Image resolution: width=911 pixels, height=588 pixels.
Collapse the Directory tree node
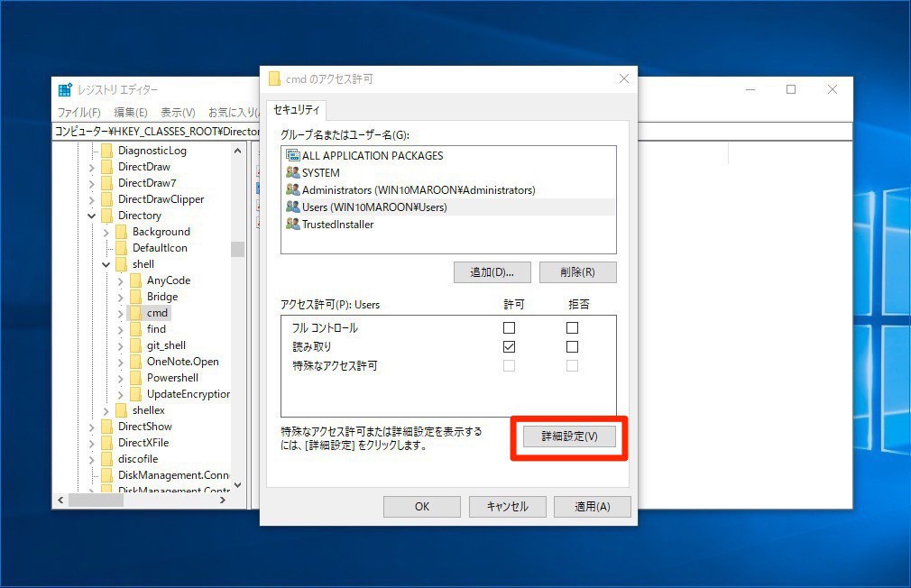pos(92,216)
